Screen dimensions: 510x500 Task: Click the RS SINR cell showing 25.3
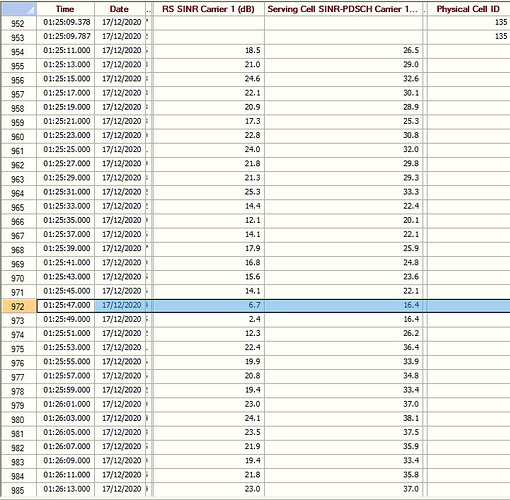point(209,193)
